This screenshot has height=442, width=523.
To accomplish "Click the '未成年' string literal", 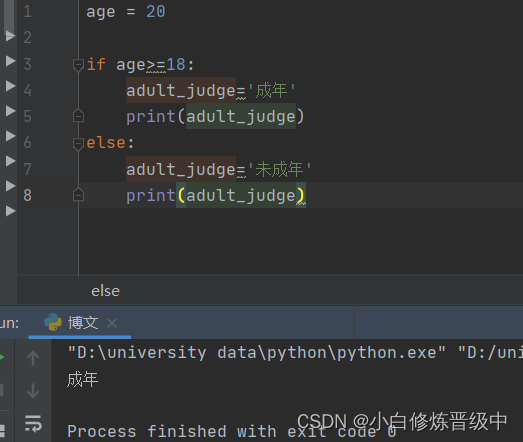I will 280,169.
